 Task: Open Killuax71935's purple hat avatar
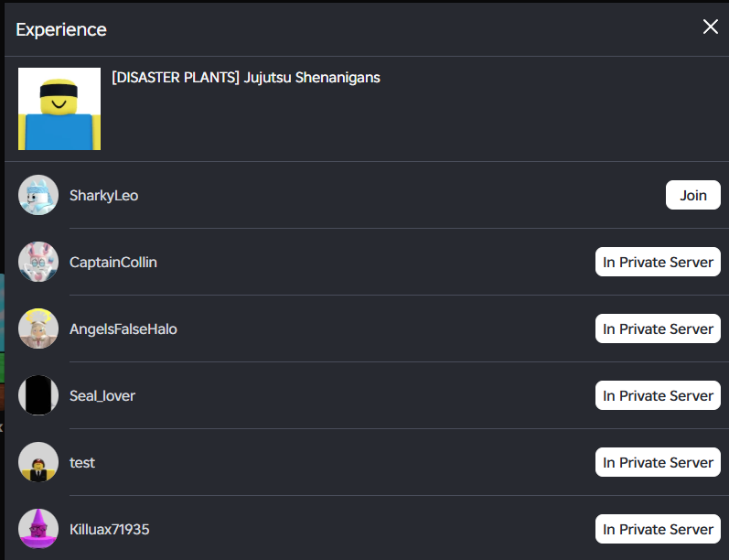point(38,529)
